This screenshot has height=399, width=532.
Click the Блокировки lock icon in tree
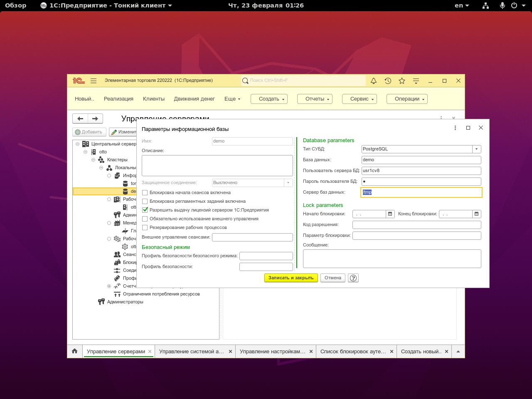117,262
